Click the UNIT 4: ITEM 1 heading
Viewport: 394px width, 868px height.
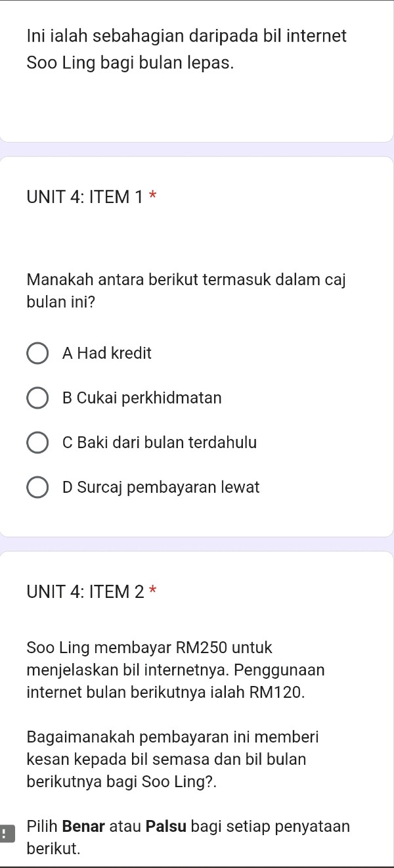coord(85,196)
